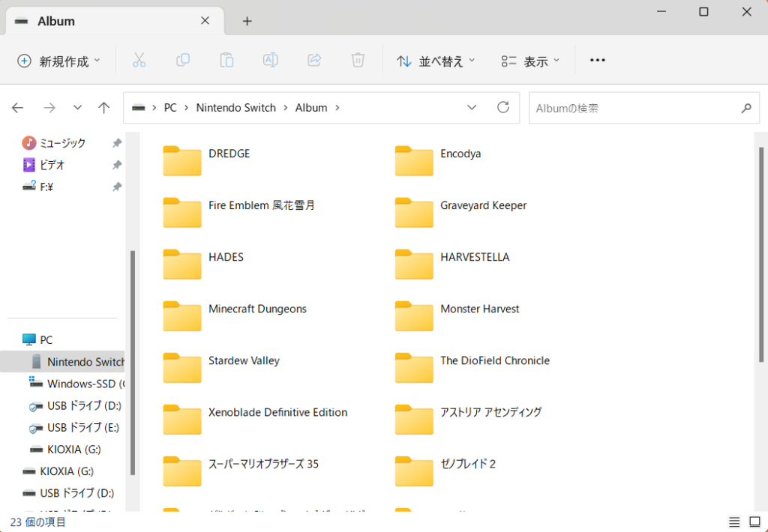The image size is (768, 532).
Task: Open the see more three-dots menu
Action: pos(597,61)
